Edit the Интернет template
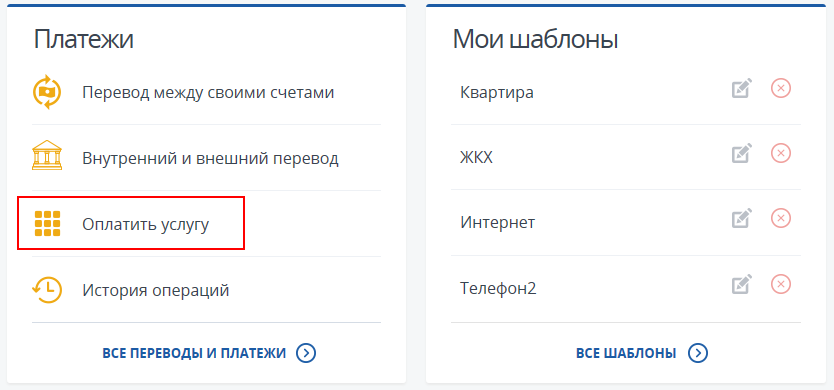 point(742,219)
